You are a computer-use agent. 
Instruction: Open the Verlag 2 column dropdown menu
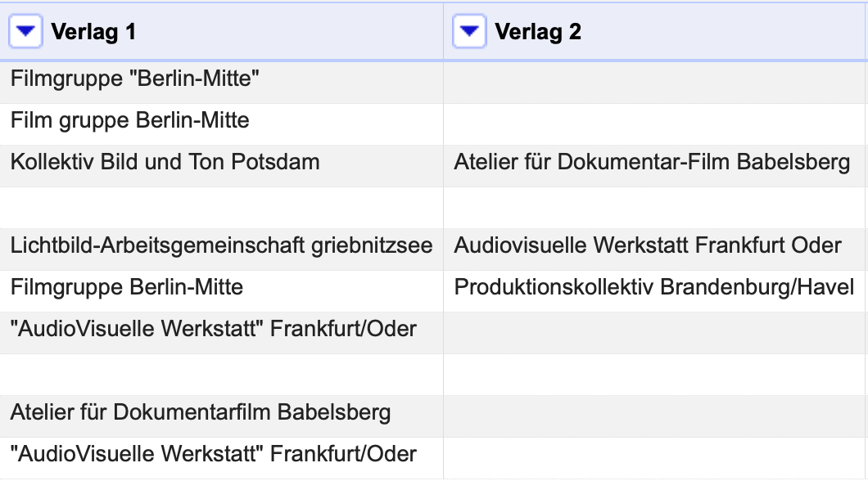(469, 32)
